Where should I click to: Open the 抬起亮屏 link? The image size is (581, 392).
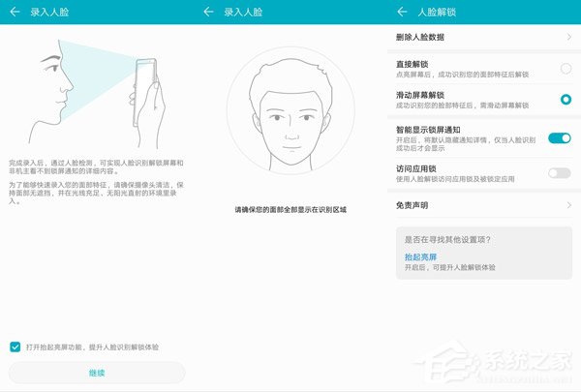pyautogui.click(x=420, y=256)
